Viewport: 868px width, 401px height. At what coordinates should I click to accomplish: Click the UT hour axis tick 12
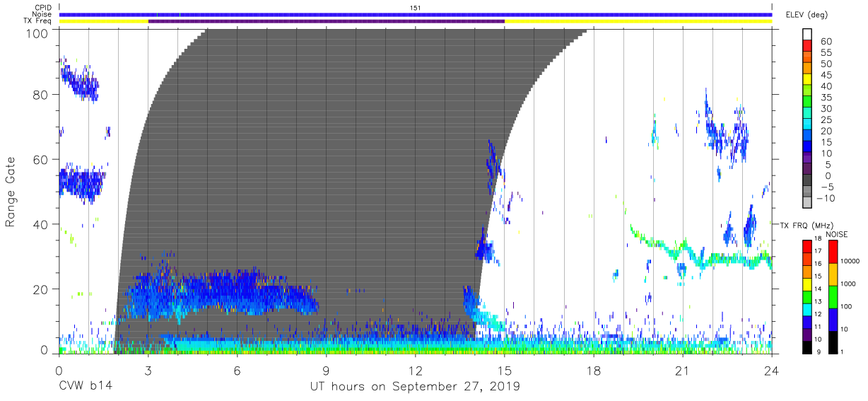coord(415,371)
